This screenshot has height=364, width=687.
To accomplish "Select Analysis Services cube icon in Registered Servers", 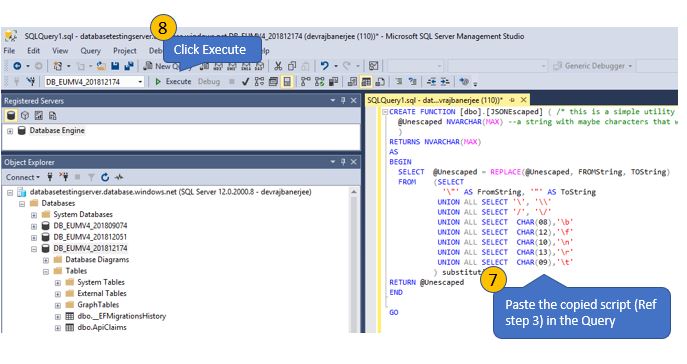I will coord(25,116).
